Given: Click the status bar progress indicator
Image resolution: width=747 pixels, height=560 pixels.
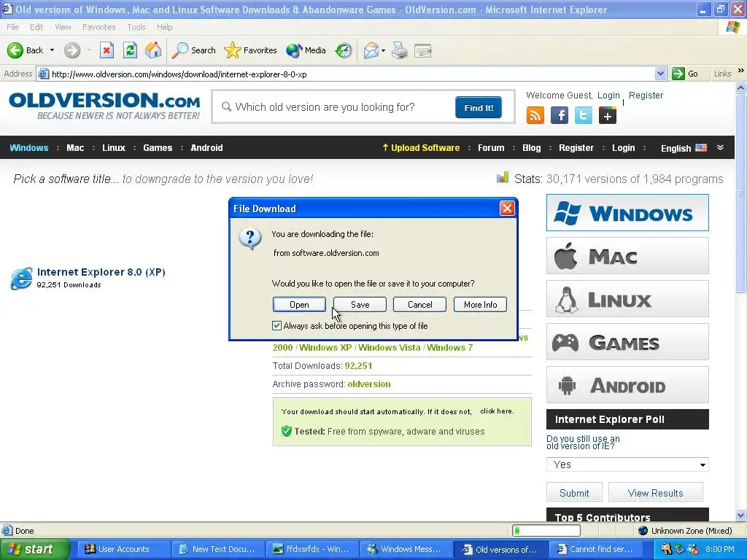Looking at the screenshot, I should [546, 531].
